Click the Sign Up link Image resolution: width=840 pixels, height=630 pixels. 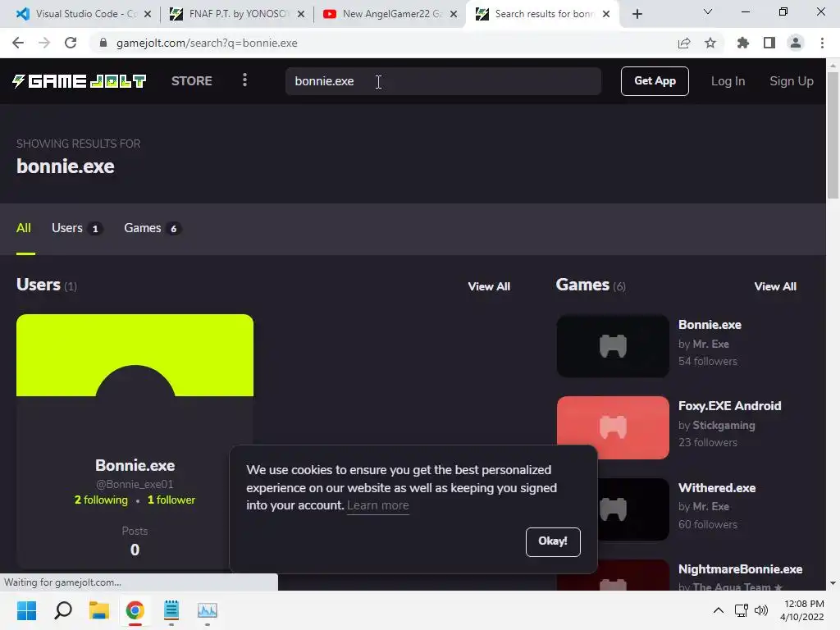coord(792,81)
